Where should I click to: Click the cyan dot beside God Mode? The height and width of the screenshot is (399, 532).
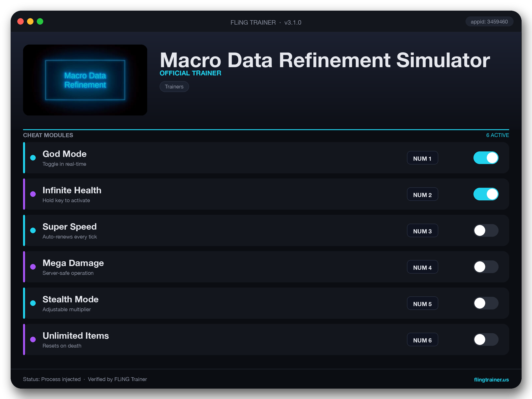pyautogui.click(x=33, y=158)
